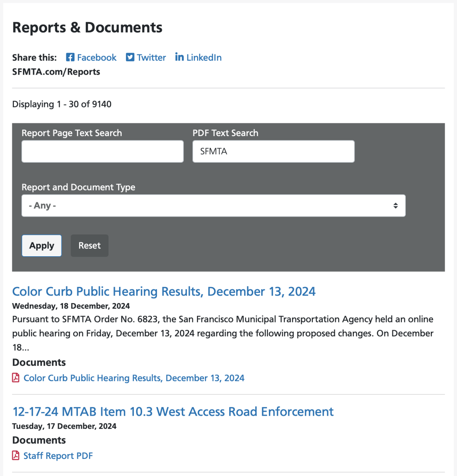Viewport: 457px width, 476px height.
Task: Click the Facebook share icon
Action: coord(70,57)
